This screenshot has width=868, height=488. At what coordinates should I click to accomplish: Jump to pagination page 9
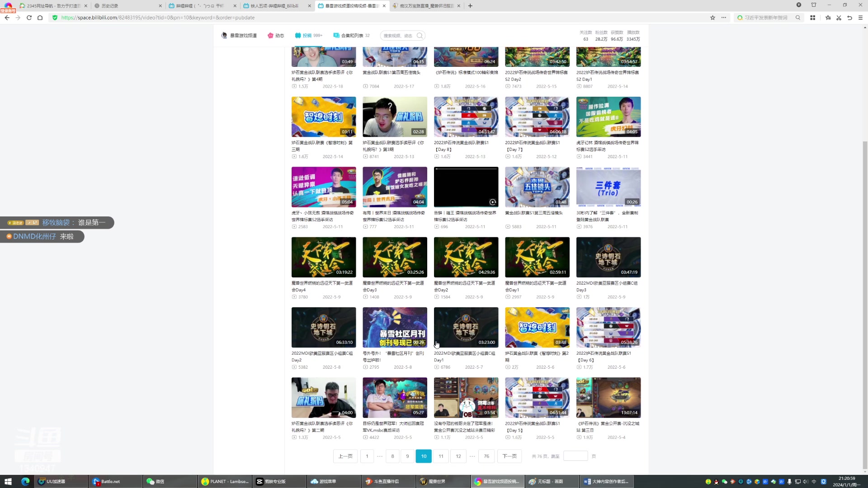point(407,456)
